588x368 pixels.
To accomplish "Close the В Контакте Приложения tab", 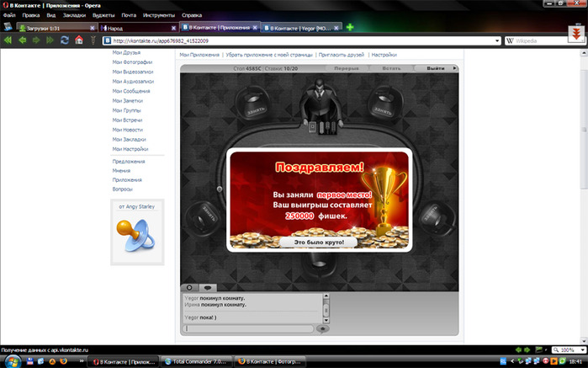I will 255,28.
